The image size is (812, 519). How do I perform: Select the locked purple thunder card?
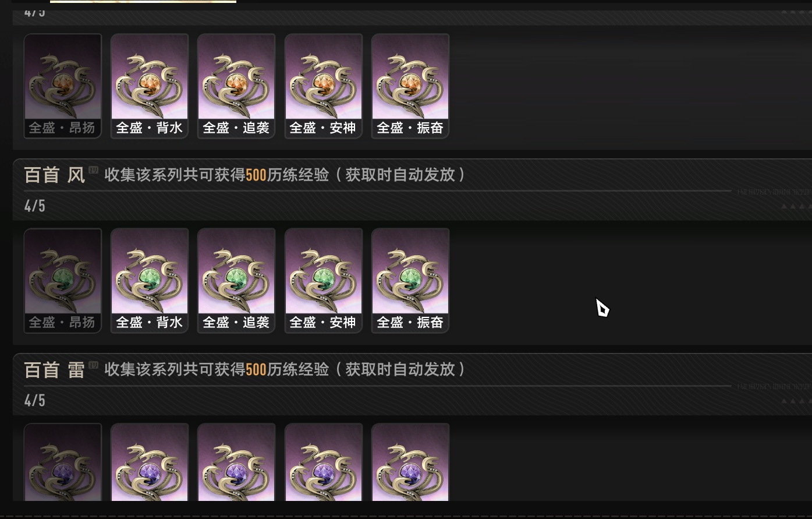(63, 462)
